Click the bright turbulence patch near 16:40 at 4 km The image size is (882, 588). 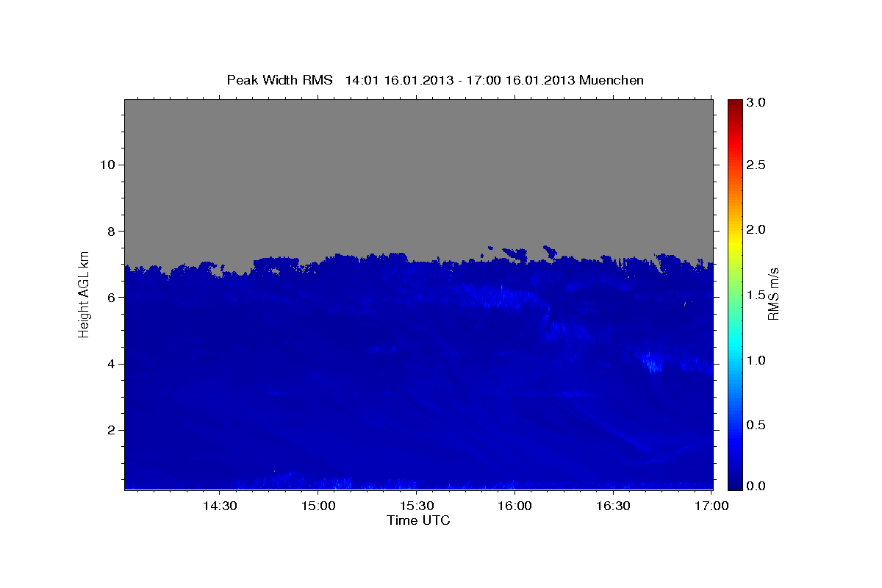(x=651, y=362)
